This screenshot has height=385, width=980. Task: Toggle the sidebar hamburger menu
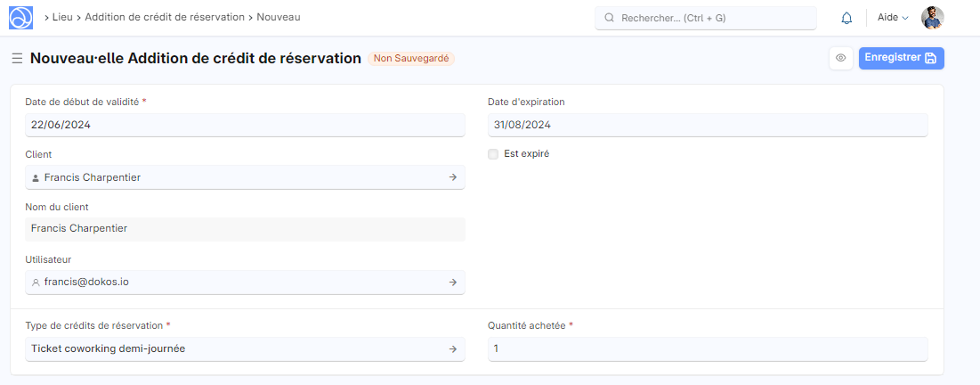[x=17, y=58]
